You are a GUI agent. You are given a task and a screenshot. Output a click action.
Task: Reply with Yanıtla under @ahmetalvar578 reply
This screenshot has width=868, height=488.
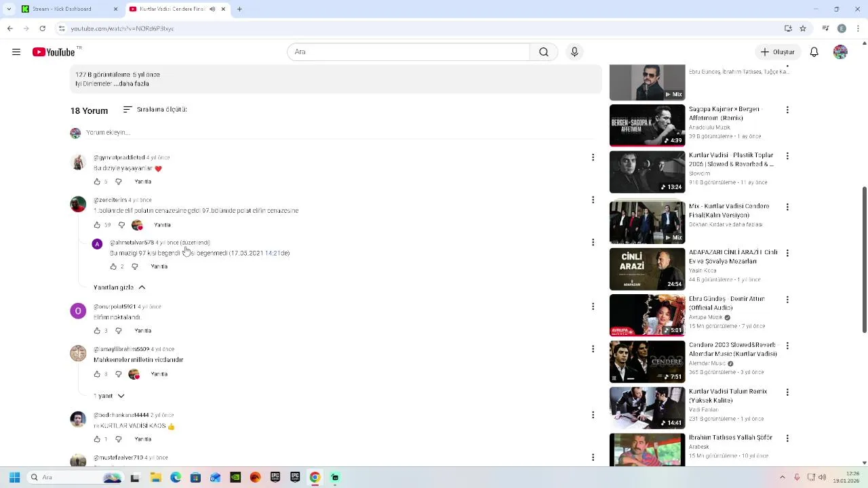(x=159, y=267)
